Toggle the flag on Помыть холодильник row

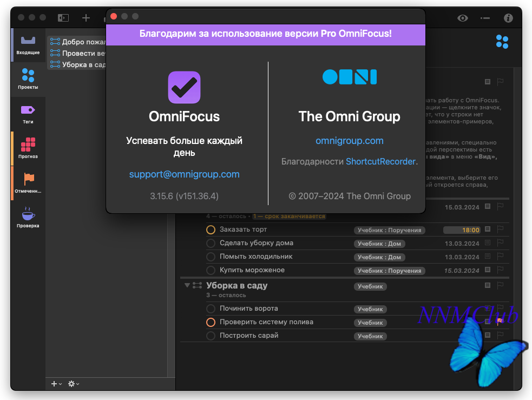pos(500,257)
